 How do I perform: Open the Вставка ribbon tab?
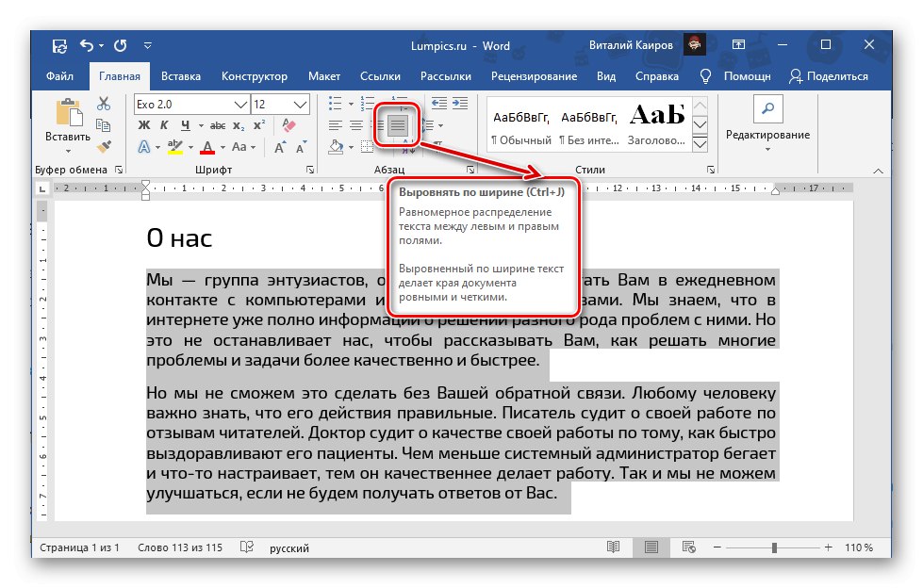pos(180,76)
